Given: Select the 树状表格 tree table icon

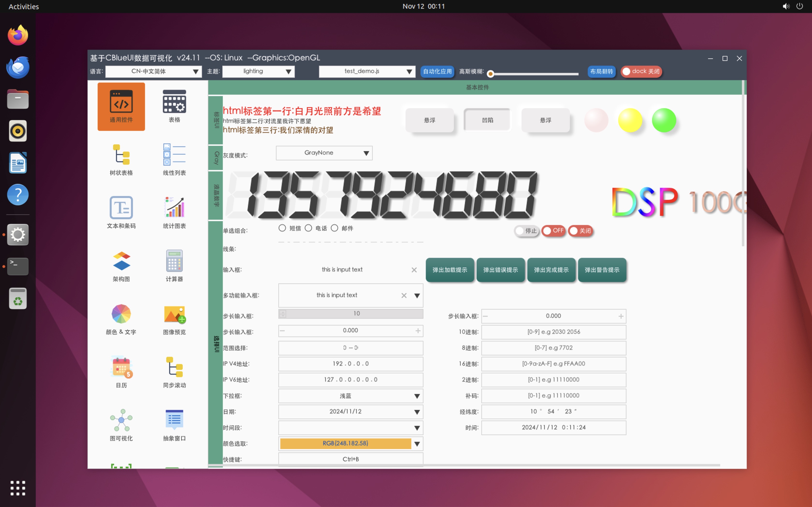Looking at the screenshot, I should pos(121,159).
